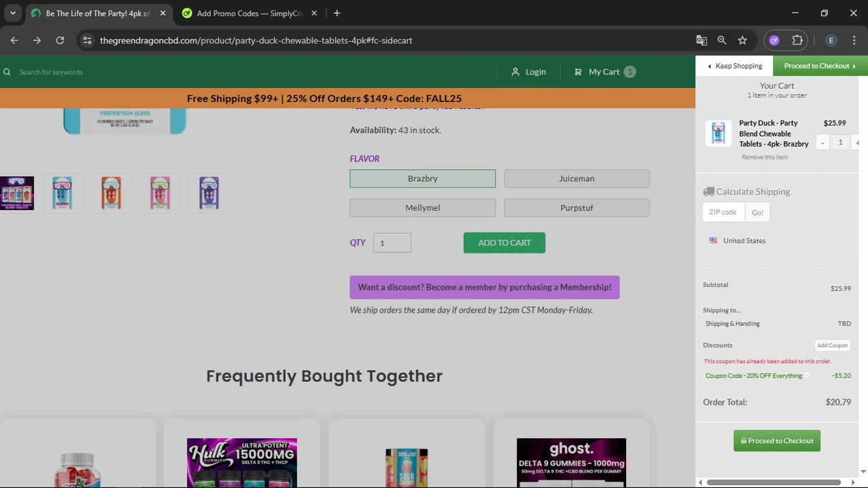Image resolution: width=868 pixels, height=488 pixels.
Task: Open the purple SimplyCodes extension icon
Action: (774, 41)
